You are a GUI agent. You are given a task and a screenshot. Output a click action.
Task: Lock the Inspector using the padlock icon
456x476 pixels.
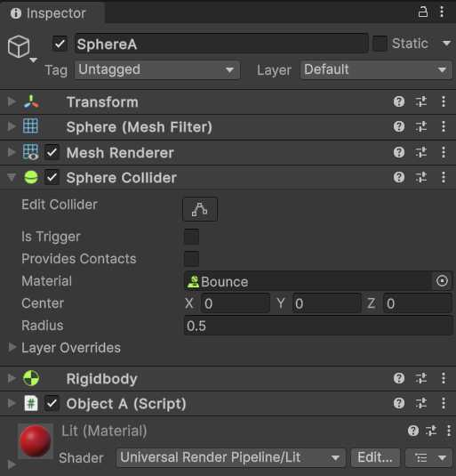pos(422,12)
